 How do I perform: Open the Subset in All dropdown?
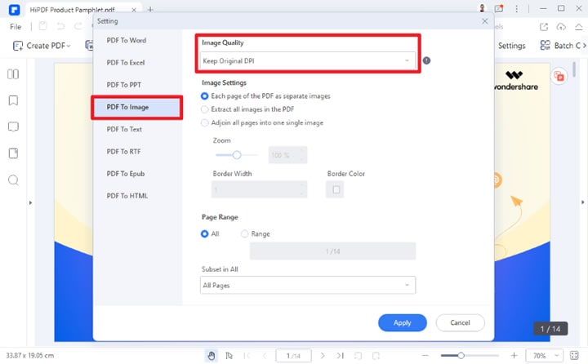(x=308, y=286)
